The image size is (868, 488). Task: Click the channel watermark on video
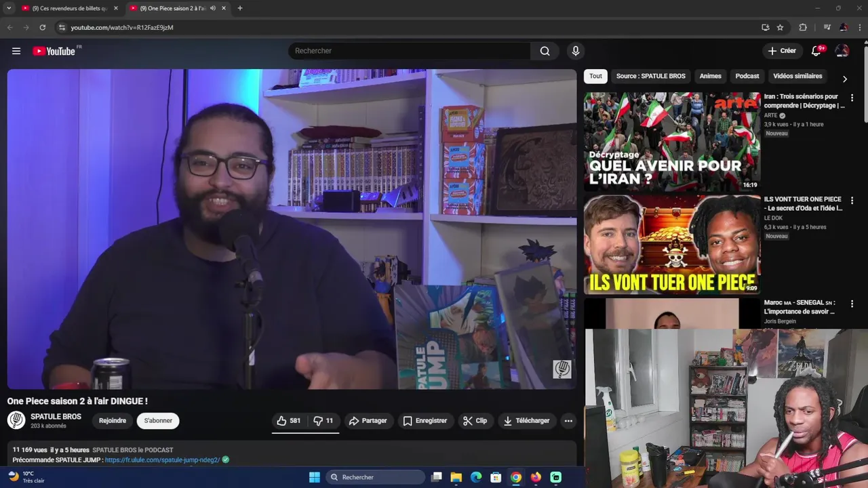(x=562, y=369)
